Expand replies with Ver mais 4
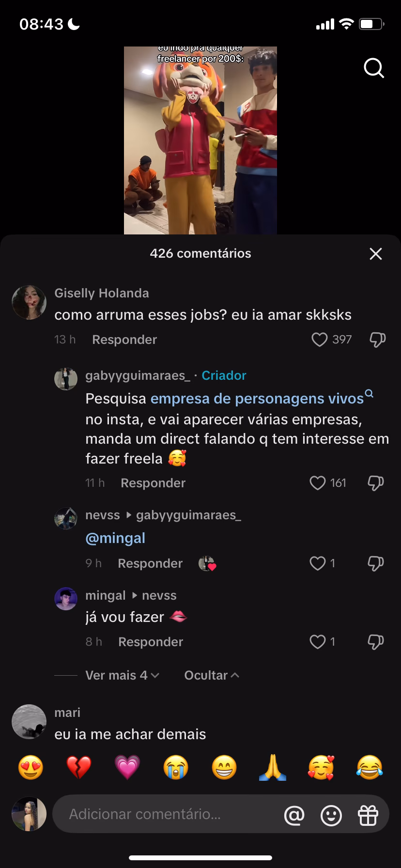This screenshot has height=868, width=401. pyautogui.click(x=122, y=675)
